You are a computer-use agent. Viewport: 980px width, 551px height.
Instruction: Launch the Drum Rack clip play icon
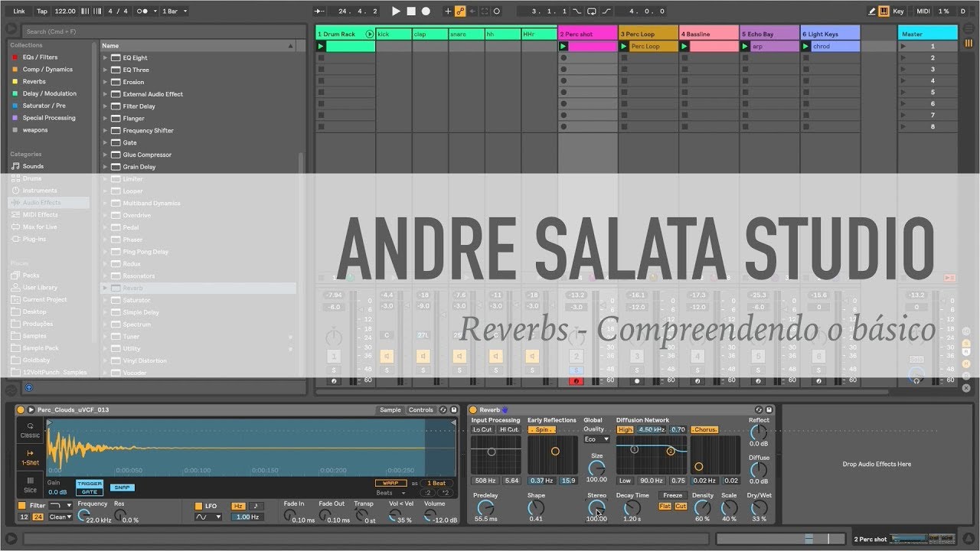(322, 47)
